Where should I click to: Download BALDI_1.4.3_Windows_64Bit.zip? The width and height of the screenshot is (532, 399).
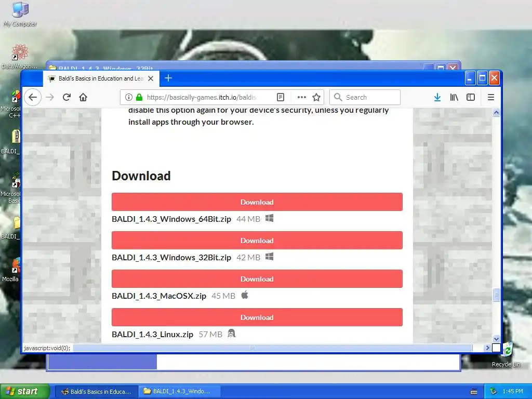click(257, 202)
